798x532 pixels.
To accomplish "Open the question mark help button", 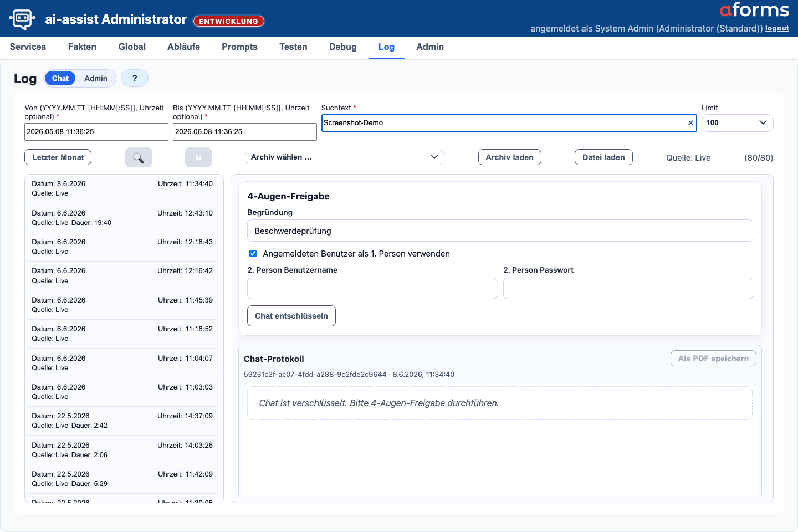I will [x=135, y=78].
